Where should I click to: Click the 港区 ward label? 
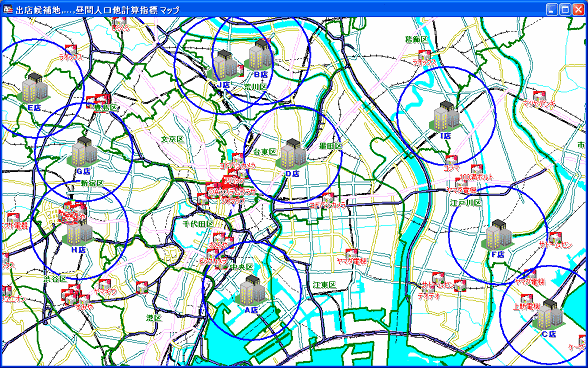(x=153, y=318)
